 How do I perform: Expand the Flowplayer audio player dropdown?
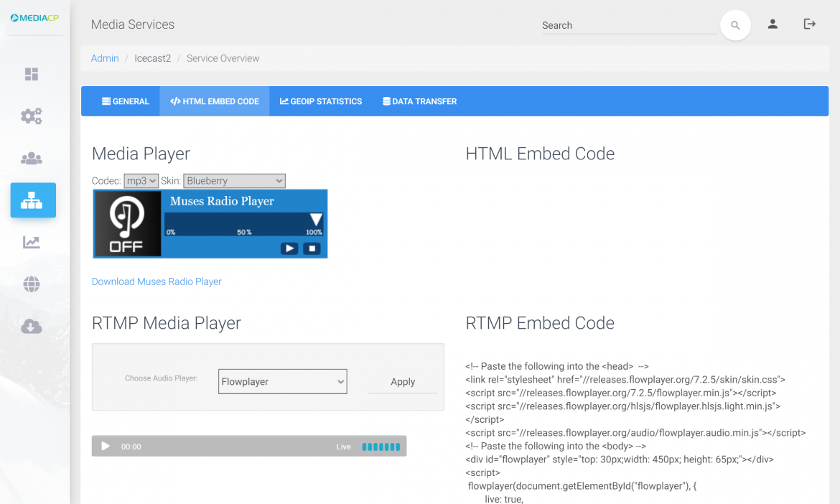click(282, 382)
